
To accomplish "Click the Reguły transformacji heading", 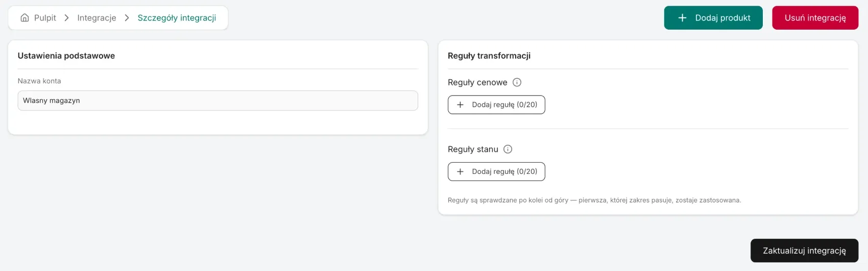I will 489,56.
